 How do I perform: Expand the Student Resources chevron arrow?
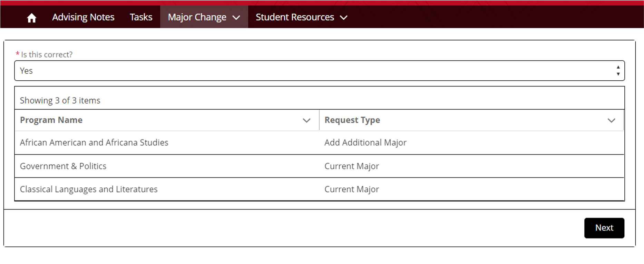(x=344, y=18)
